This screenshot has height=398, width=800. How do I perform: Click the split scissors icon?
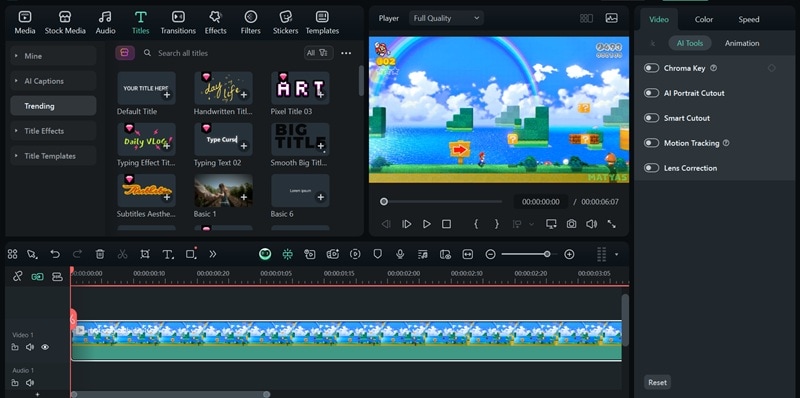[122, 254]
